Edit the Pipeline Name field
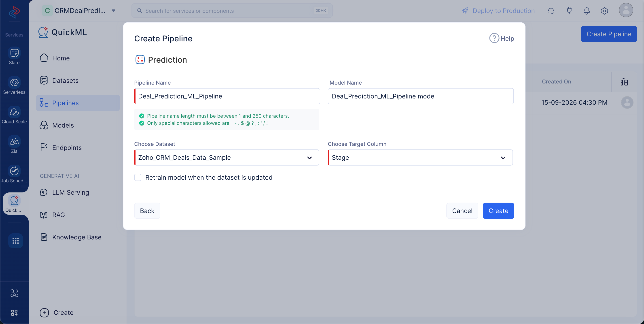644x324 pixels. (227, 96)
